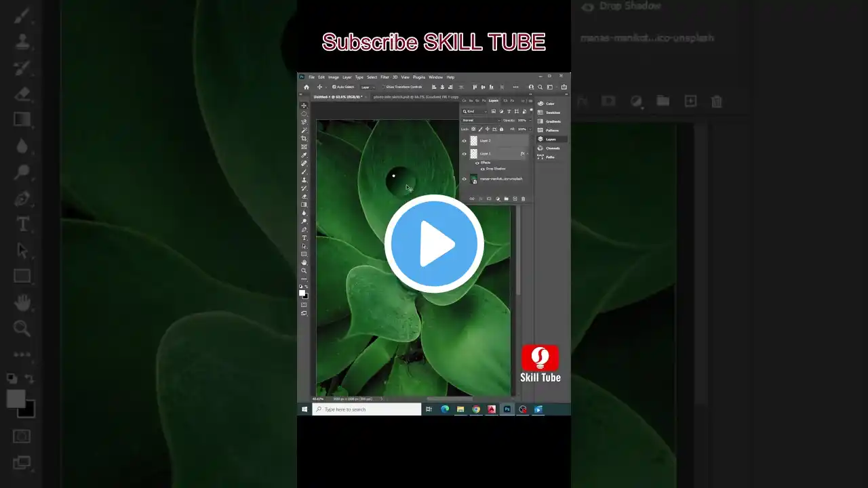Image resolution: width=868 pixels, height=488 pixels.
Task: Hide the unsplash photo layer eye icon
Action: (x=465, y=179)
